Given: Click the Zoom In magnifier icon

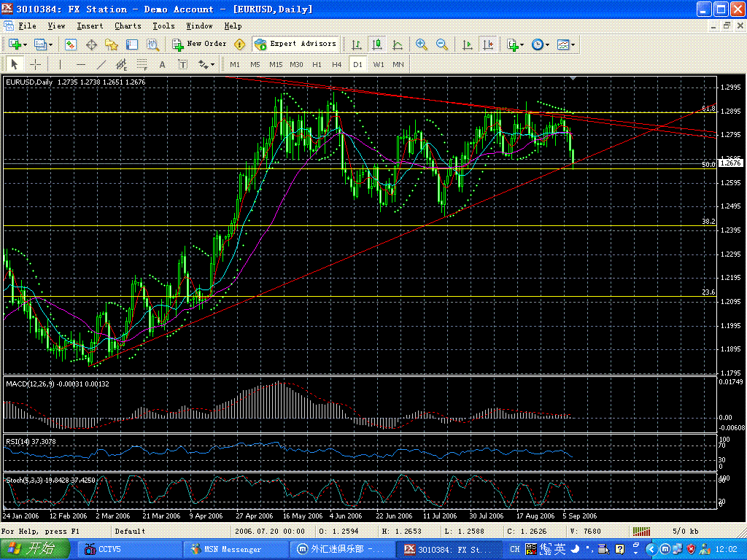Looking at the screenshot, I should pos(422,44).
